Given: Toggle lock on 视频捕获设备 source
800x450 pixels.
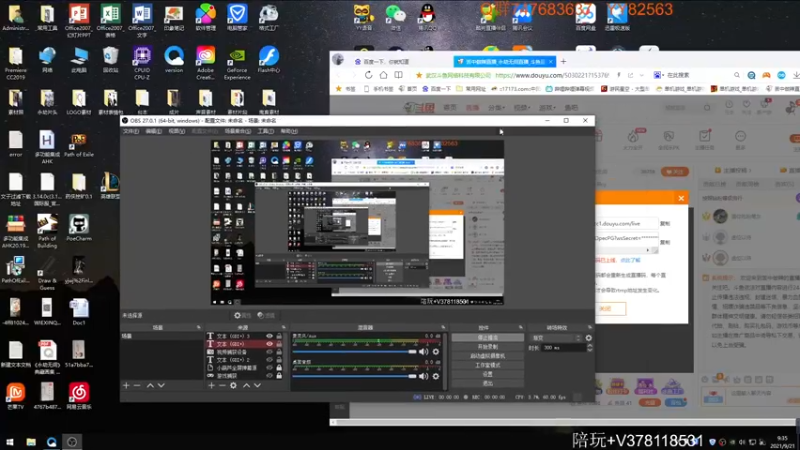Looking at the screenshot, I should [279, 352].
